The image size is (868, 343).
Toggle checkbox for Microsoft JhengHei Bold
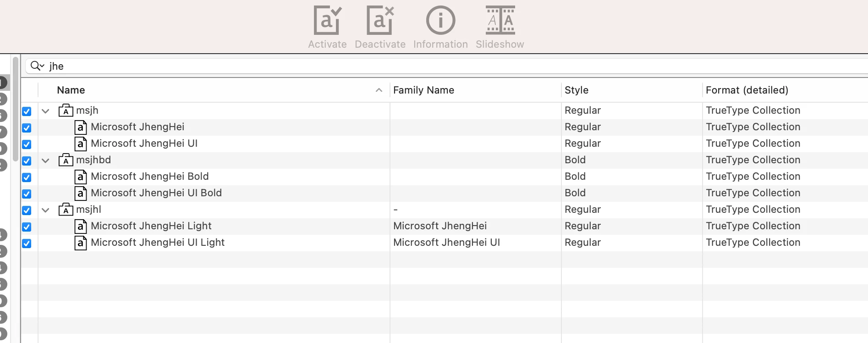click(x=27, y=177)
